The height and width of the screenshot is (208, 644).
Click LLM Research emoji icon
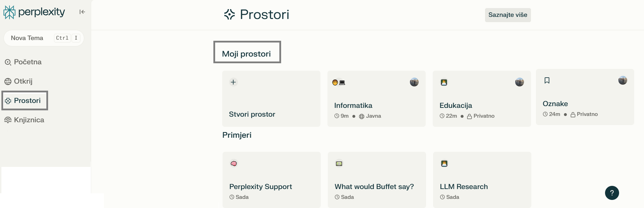(444, 163)
